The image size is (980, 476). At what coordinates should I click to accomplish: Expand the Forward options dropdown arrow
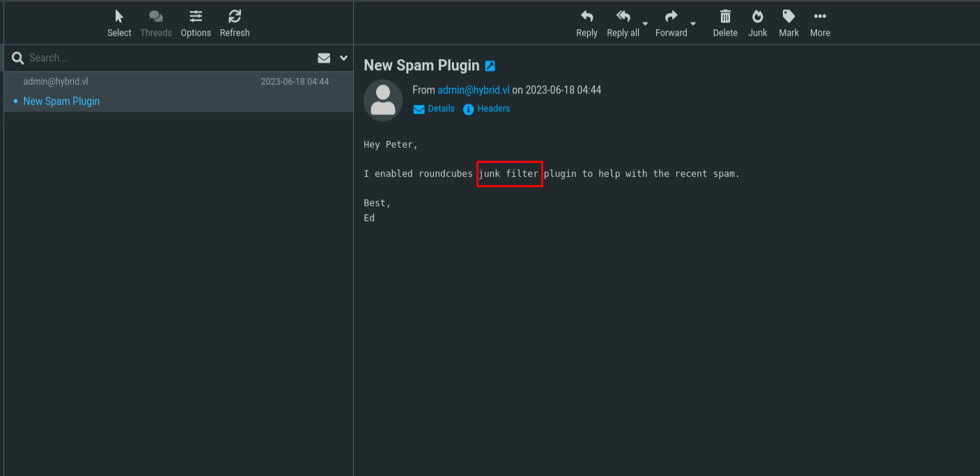[693, 24]
